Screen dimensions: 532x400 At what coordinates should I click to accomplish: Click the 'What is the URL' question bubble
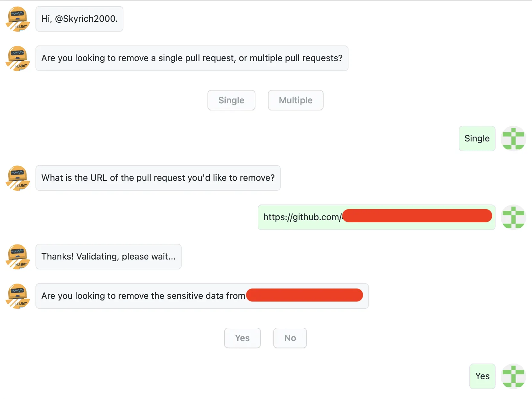point(158,178)
